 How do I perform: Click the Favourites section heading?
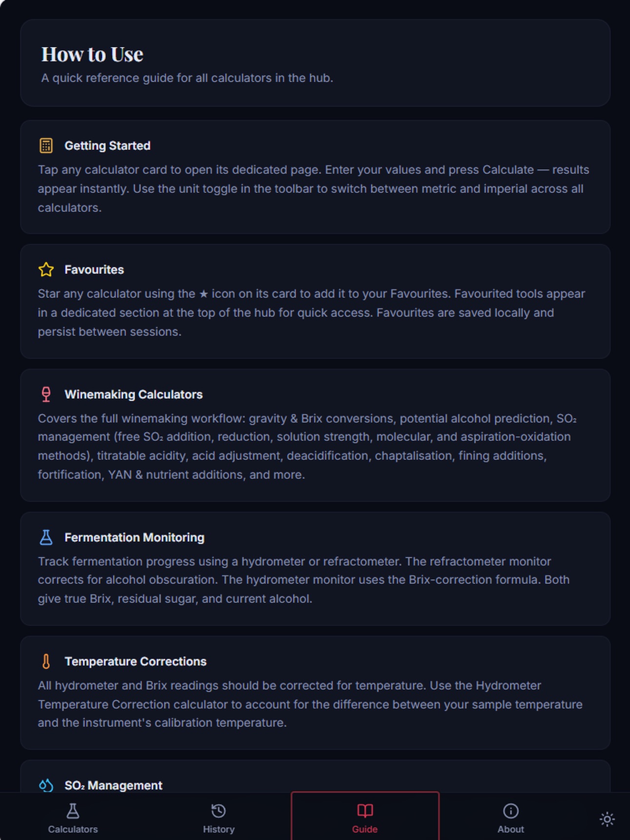(x=94, y=269)
